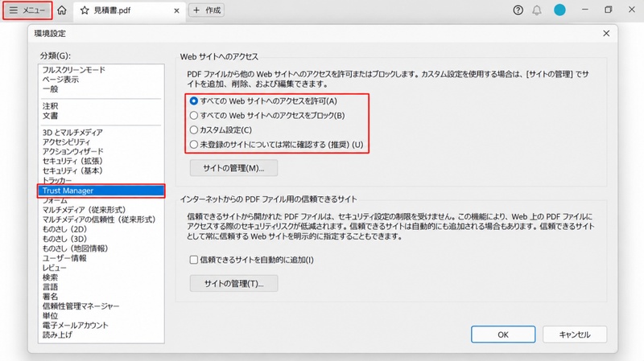Image resolution: width=644 pixels, height=361 pixels.
Task: Go to the Home icon
Action: (x=62, y=10)
